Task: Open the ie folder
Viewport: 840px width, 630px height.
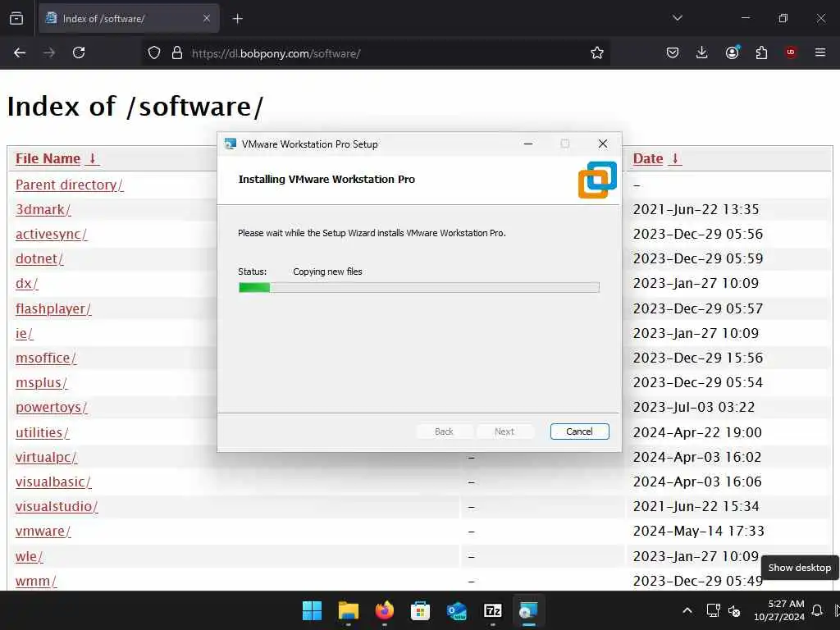Action: (24, 334)
